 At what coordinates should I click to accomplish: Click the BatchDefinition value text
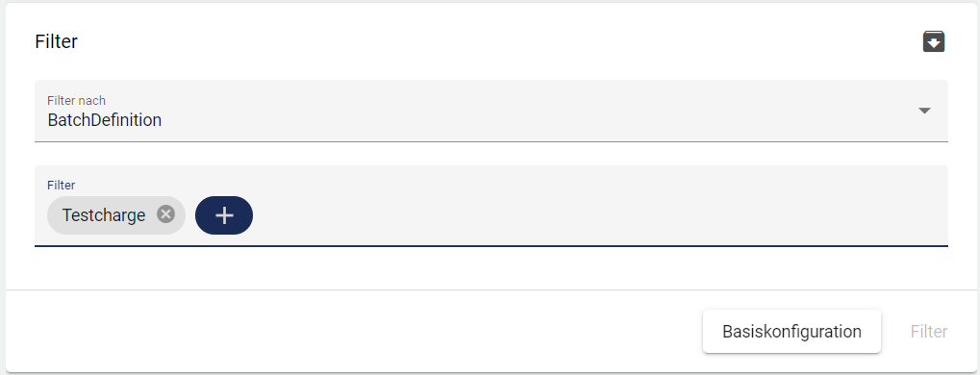point(105,120)
